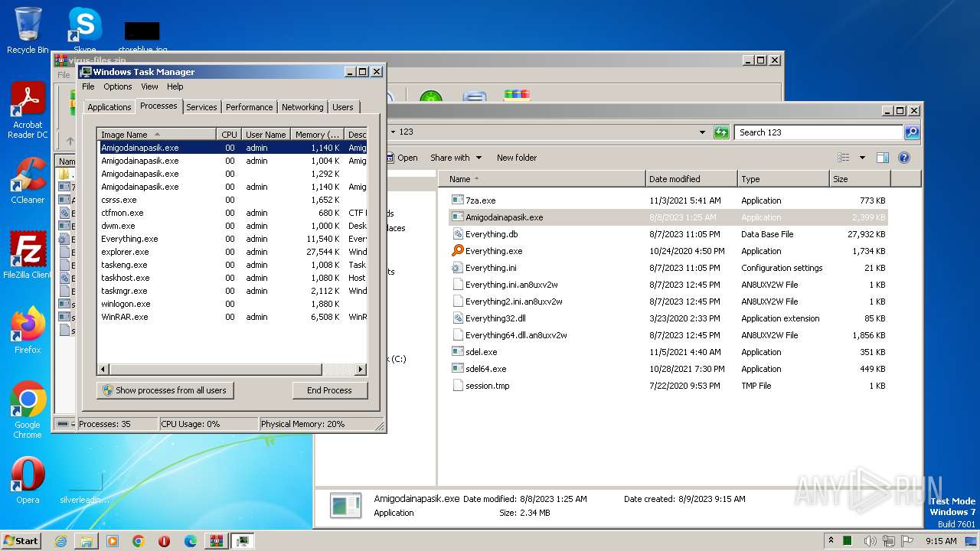This screenshot has height=551, width=980.
Task: Sort processes by Image Name column
Action: tap(157, 134)
